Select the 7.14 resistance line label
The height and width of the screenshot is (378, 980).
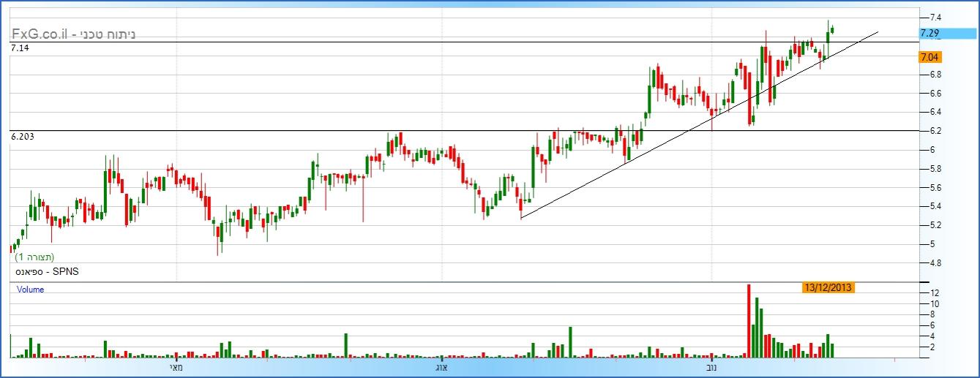pyautogui.click(x=19, y=48)
